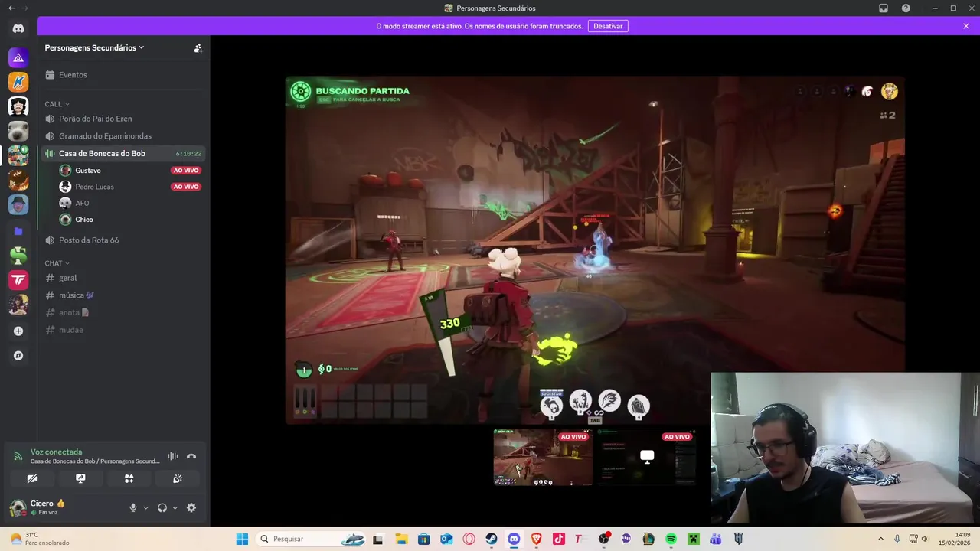Screen dimensions: 980x551
Task: Open the geral text channel
Action: pos(123,278)
